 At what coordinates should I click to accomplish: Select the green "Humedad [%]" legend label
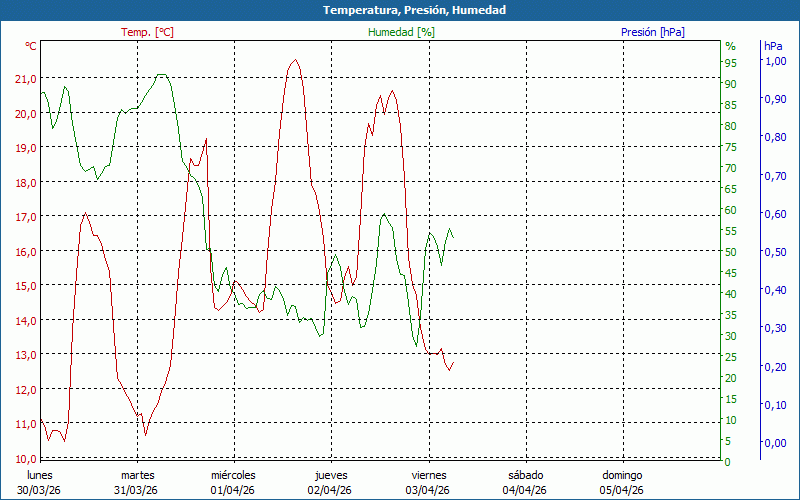[x=402, y=32]
